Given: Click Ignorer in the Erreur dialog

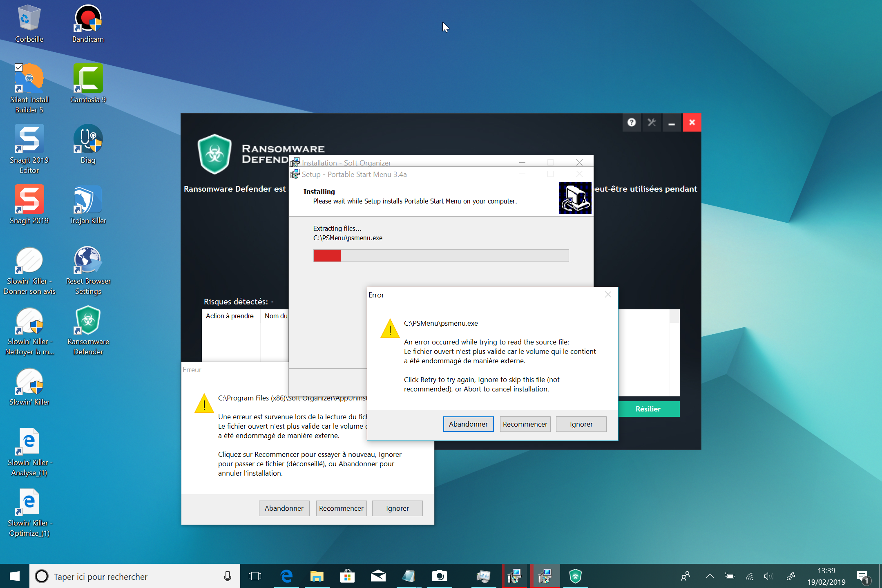Looking at the screenshot, I should (397, 508).
